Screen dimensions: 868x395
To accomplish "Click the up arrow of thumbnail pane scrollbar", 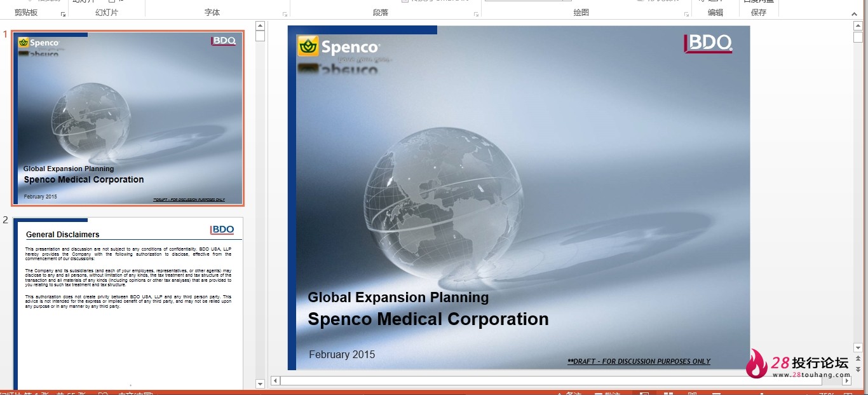I will (x=260, y=25).
